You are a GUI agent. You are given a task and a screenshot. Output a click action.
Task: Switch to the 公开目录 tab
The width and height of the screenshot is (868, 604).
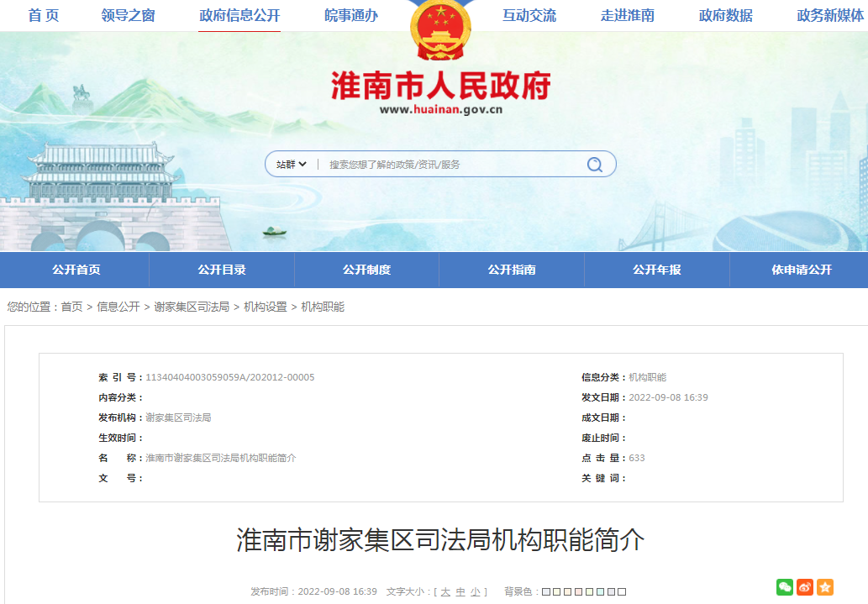point(220,269)
